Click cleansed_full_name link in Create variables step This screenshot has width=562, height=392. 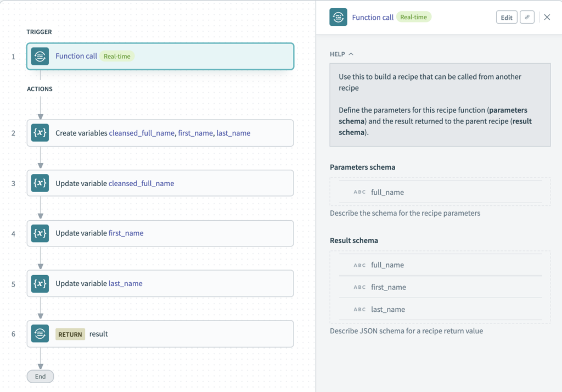pyautogui.click(x=142, y=133)
